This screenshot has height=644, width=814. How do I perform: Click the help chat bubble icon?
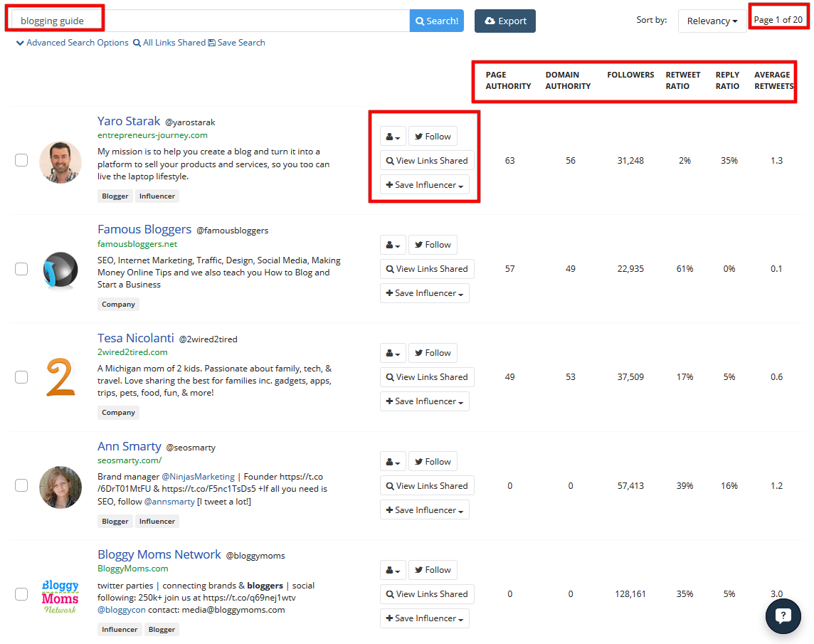(x=783, y=616)
